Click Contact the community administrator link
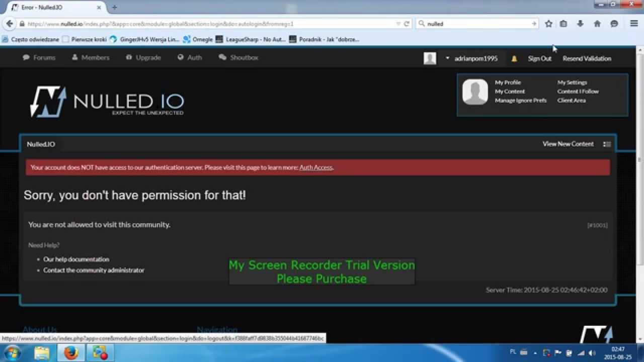This screenshot has height=362, width=644. tap(94, 270)
